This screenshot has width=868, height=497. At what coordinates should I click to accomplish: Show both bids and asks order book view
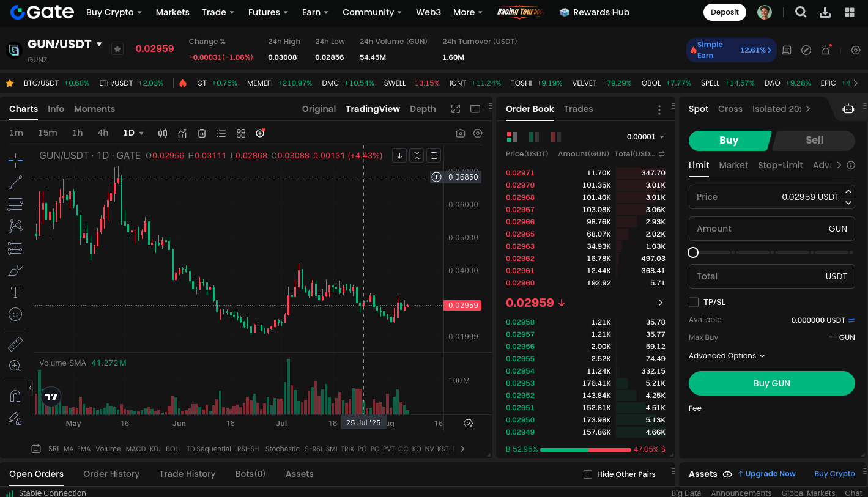click(512, 137)
